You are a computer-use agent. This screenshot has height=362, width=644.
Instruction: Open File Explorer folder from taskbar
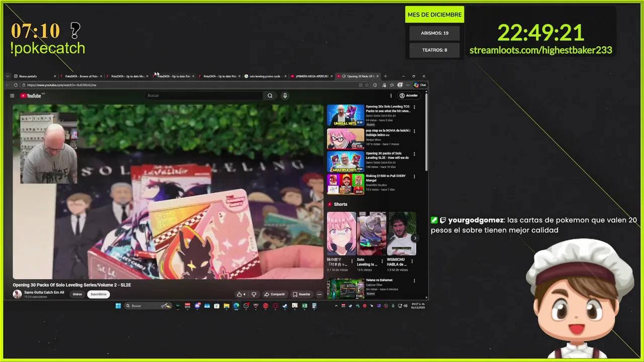(x=226, y=306)
